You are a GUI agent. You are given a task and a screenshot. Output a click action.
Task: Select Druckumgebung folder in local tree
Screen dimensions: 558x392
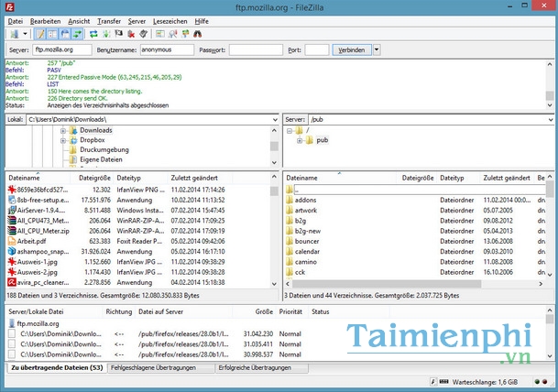click(x=104, y=150)
